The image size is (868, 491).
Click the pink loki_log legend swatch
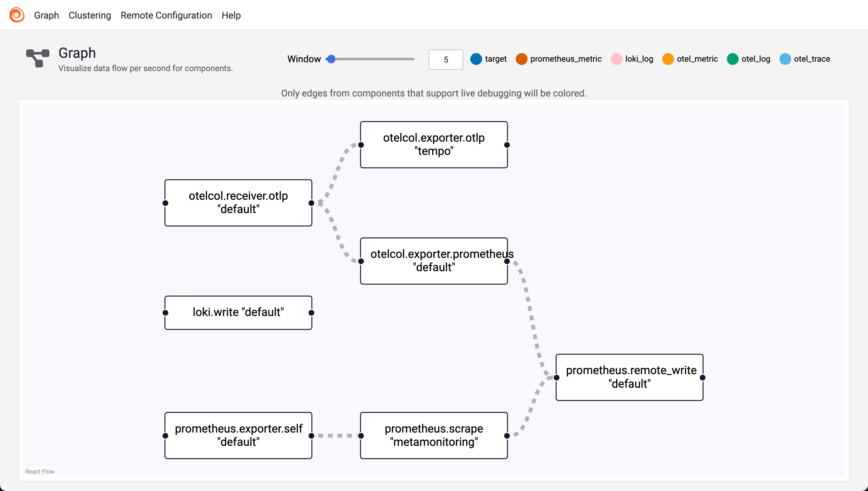click(616, 59)
